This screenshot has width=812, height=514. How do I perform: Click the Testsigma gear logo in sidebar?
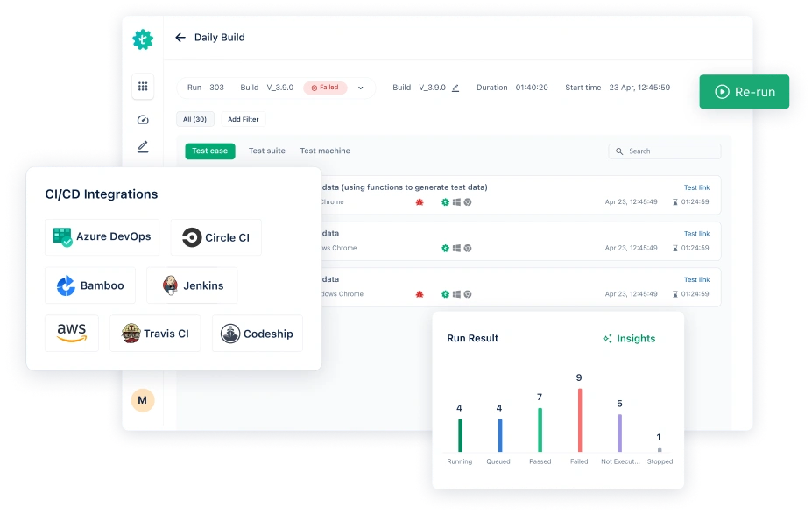point(143,39)
